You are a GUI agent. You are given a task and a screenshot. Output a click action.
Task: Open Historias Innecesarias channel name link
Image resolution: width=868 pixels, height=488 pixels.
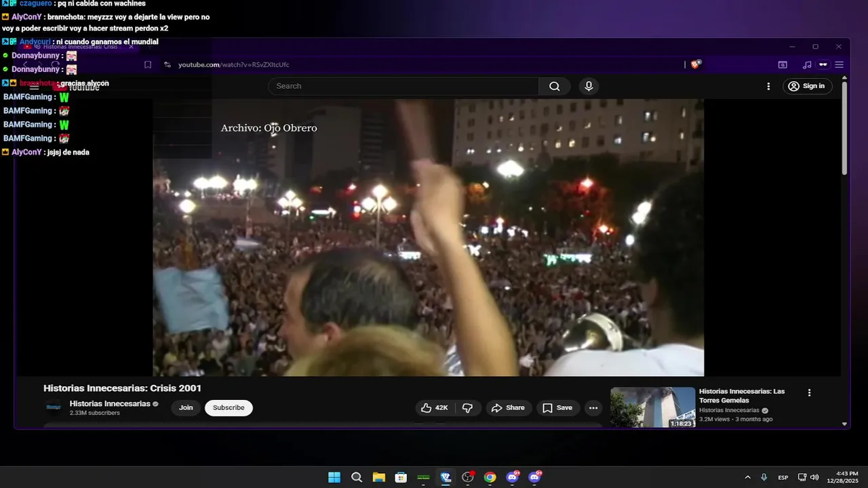point(110,403)
